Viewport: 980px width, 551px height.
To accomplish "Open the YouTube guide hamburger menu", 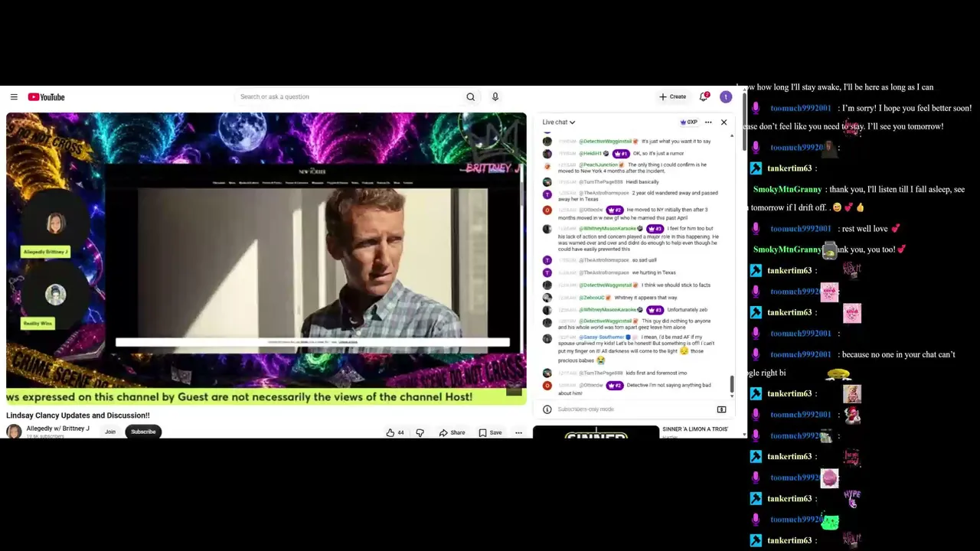I will 14,97.
